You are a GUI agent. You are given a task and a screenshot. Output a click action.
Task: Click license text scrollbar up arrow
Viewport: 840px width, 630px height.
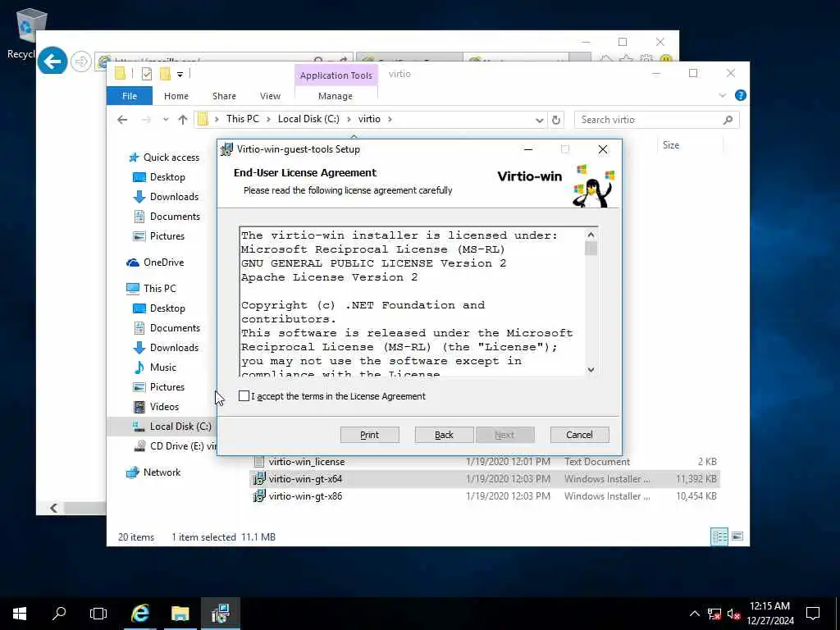tap(591, 235)
